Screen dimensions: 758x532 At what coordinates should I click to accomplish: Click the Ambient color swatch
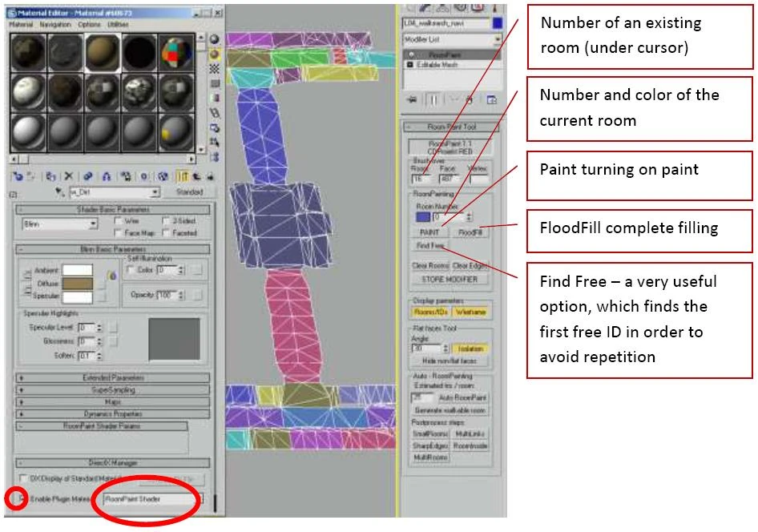pos(78,270)
